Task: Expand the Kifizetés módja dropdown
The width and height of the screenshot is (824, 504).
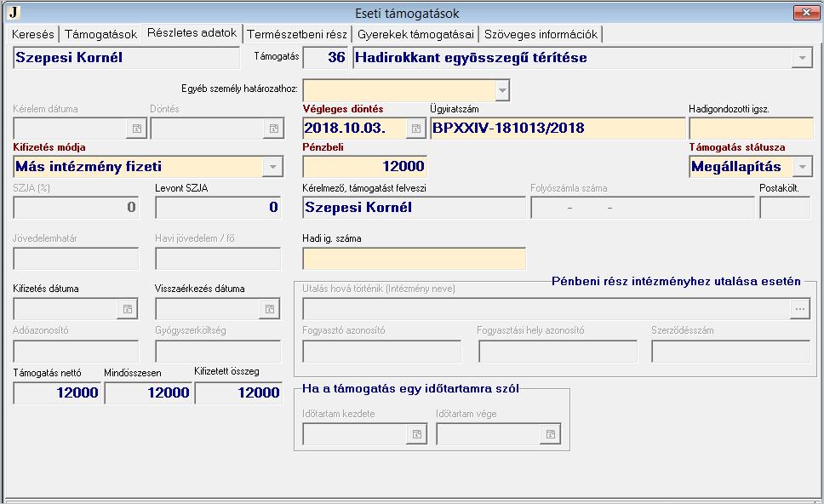Action: pyautogui.click(x=272, y=167)
